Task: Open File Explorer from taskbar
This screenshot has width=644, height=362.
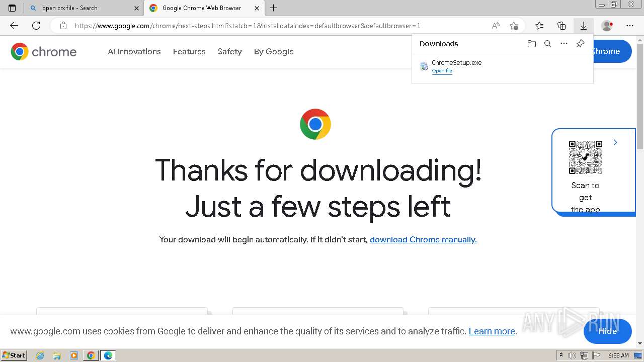Action: point(57,355)
